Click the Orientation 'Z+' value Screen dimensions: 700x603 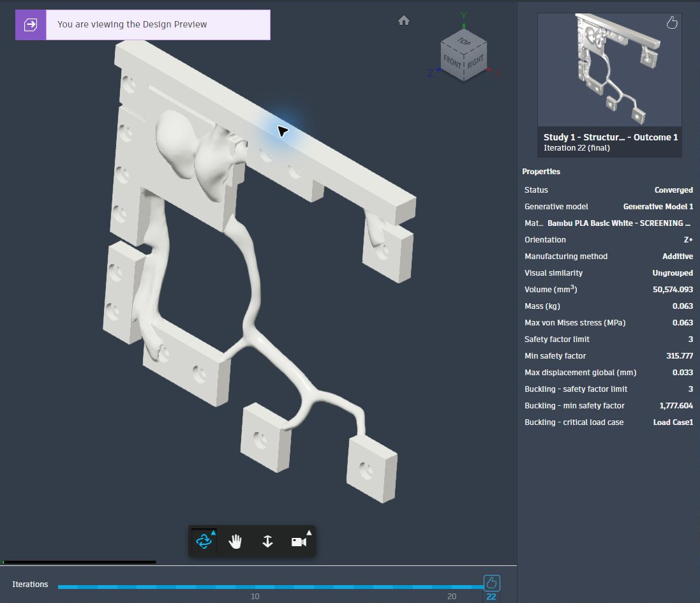[689, 240]
